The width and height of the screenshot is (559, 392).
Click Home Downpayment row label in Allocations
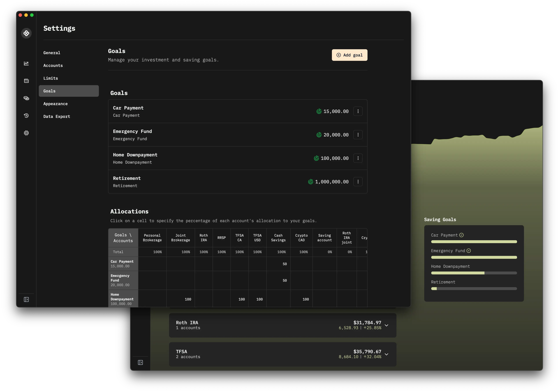point(123,299)
